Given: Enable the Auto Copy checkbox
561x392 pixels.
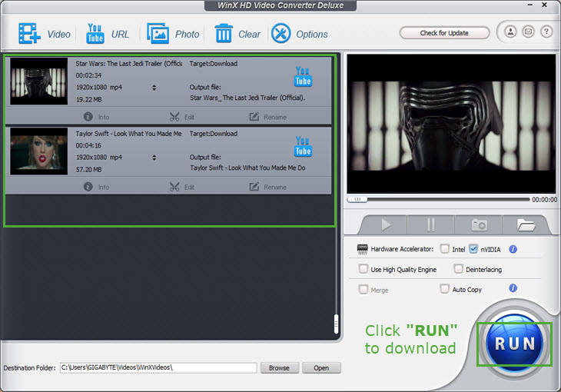Looking at the screenshot, I should tap(444, 288).
